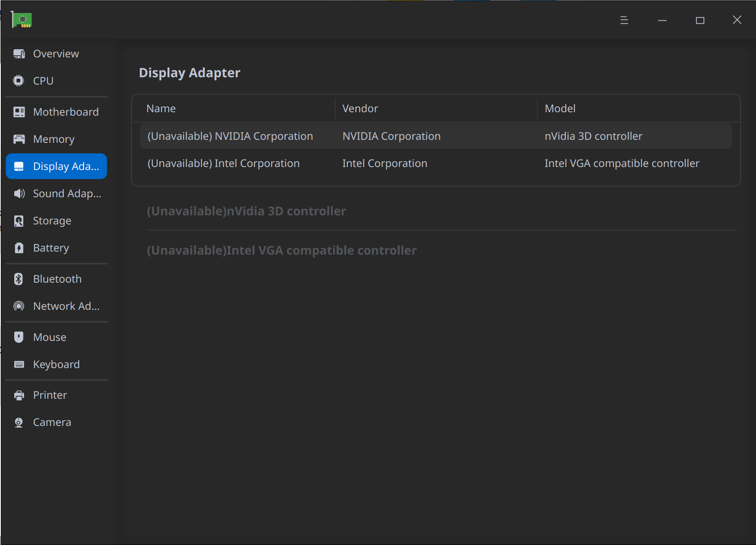The width and height of the screenshot is (756, 545).
Task: Click the Vendor column header
Action: 360,108
